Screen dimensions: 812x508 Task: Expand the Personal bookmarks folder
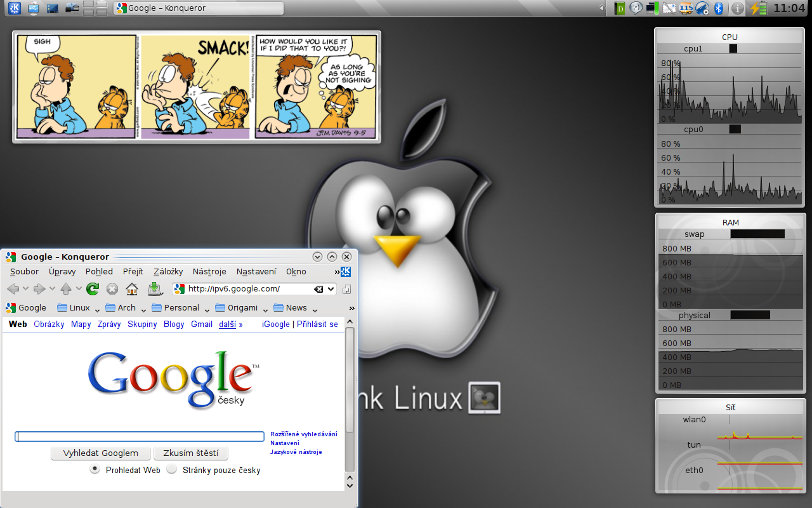pyautogui.click(x=181, y=308)
